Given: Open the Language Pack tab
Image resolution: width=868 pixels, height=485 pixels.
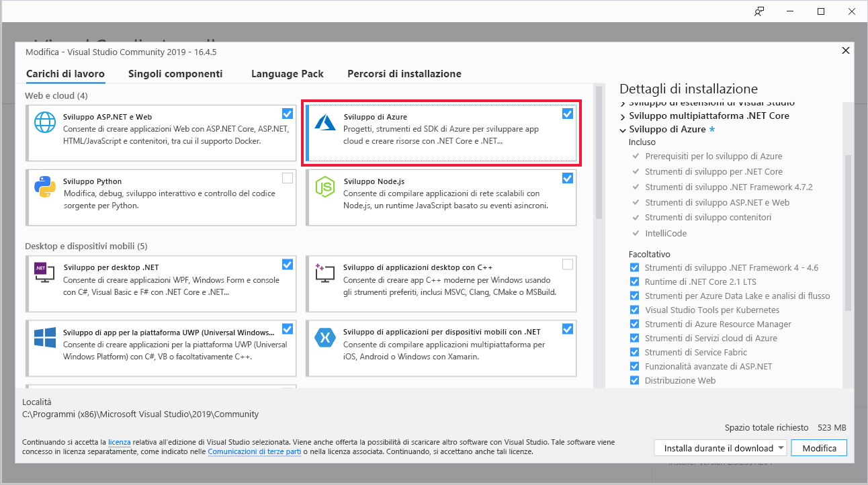Looking at the screenshot, I should pyautogui.click(x=288, y=74).
